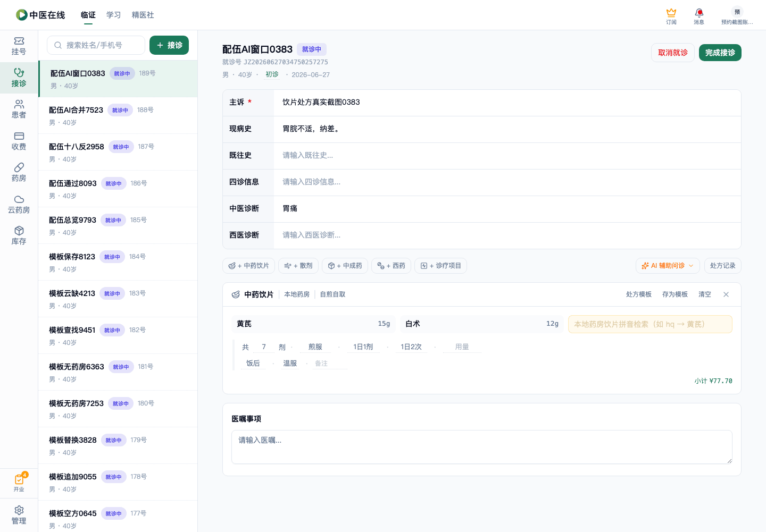Open 处方模板 link
The image size is (766, 532).
click(x=638, y=294)
